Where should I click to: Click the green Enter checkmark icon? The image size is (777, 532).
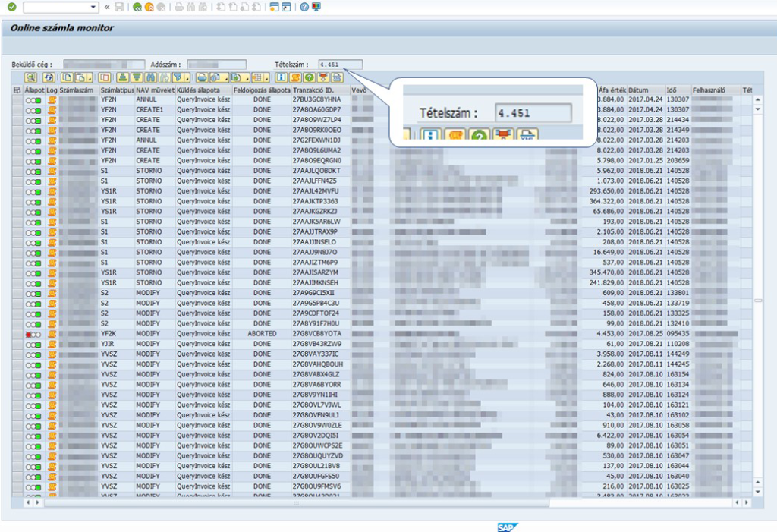pos(11,7)
